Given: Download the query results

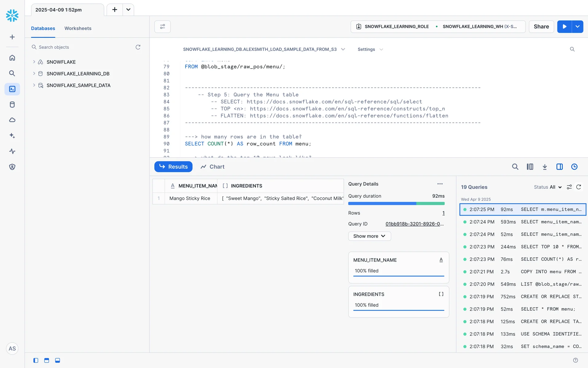Looking at the screenshot, I should (x=545, y=167).
